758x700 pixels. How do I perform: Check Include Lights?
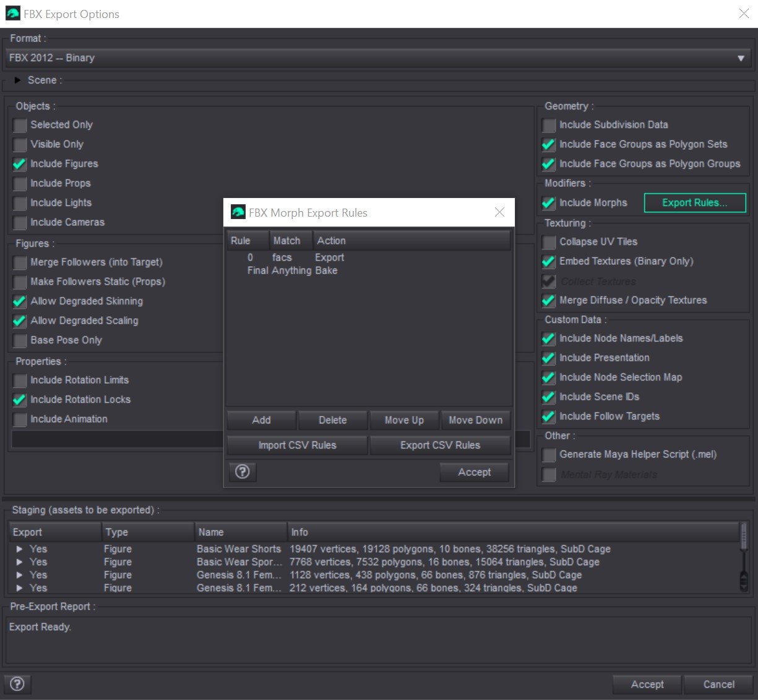[20, 203]
